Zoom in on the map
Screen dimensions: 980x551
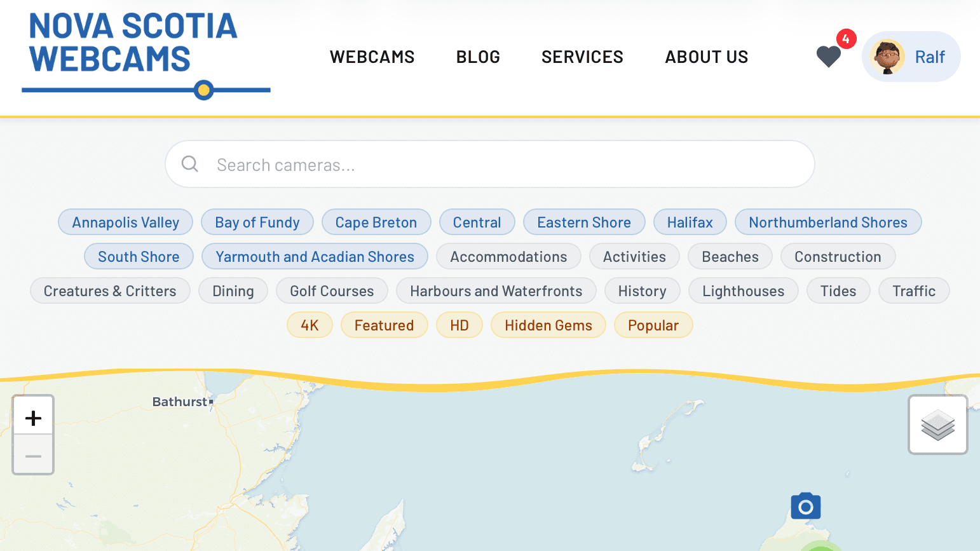coord(33,418)
